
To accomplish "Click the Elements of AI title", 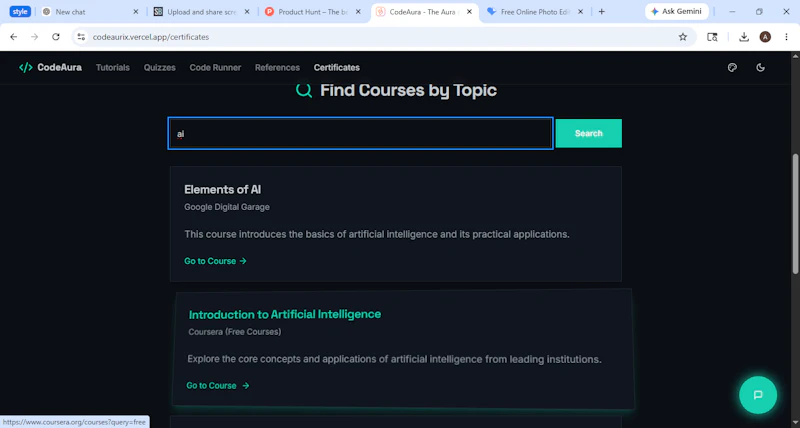I will coord(222,190).
